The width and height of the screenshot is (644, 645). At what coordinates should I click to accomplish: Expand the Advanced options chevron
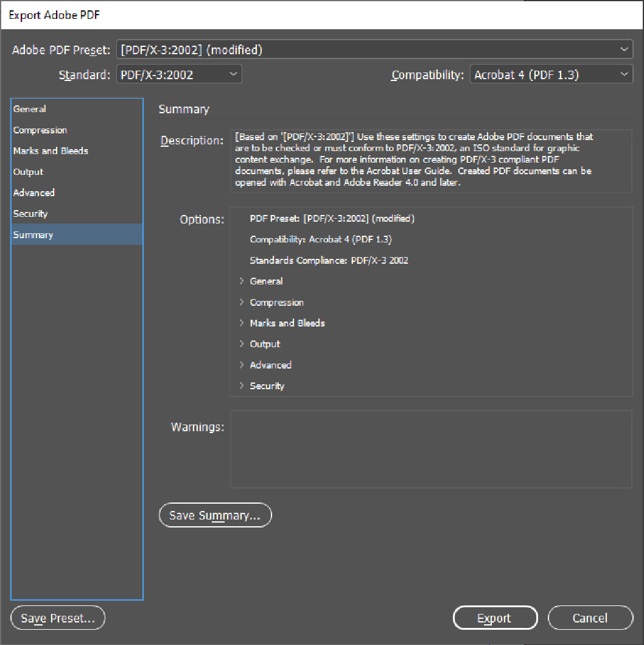[242, 365]
